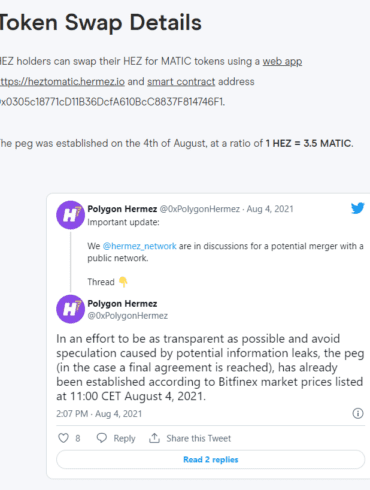Viewport: 370px width, 490px height.
Task: Click the pointing-down hand emoji after Thread
Action: (123, 282)
